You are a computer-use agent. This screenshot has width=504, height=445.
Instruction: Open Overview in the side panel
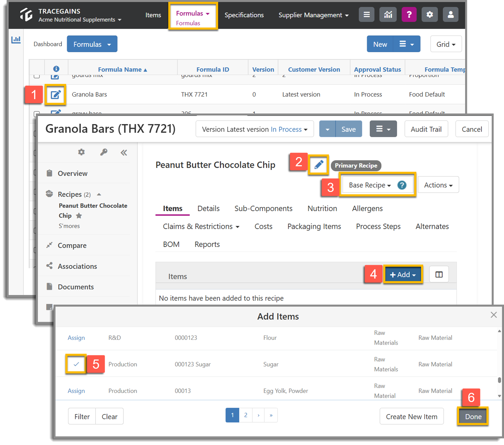(x=72, y=173)
